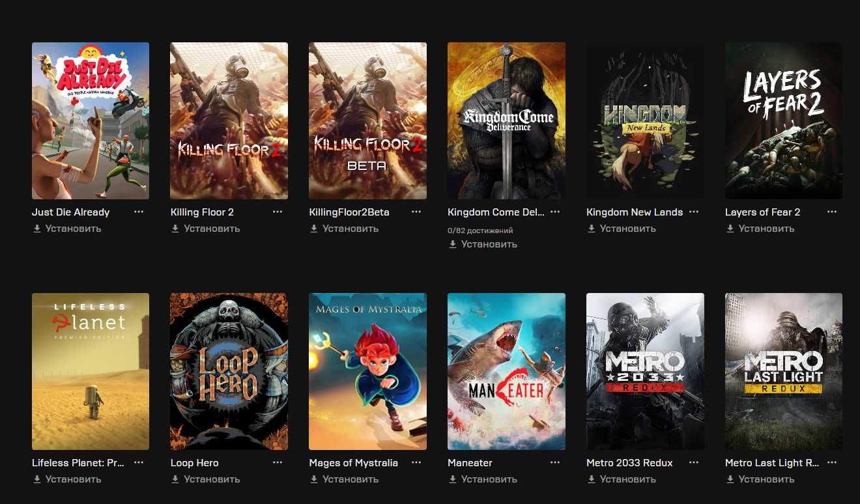Click the "Layers of Fear 2" title label
The image size is (860, 504).
[x=763, y=212]
